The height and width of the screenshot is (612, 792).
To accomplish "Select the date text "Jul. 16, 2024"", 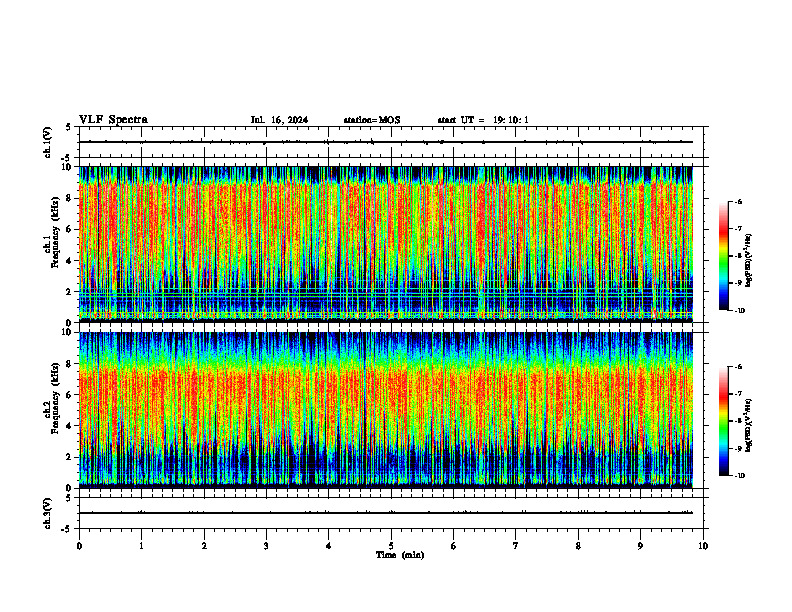I will (279, 120).
